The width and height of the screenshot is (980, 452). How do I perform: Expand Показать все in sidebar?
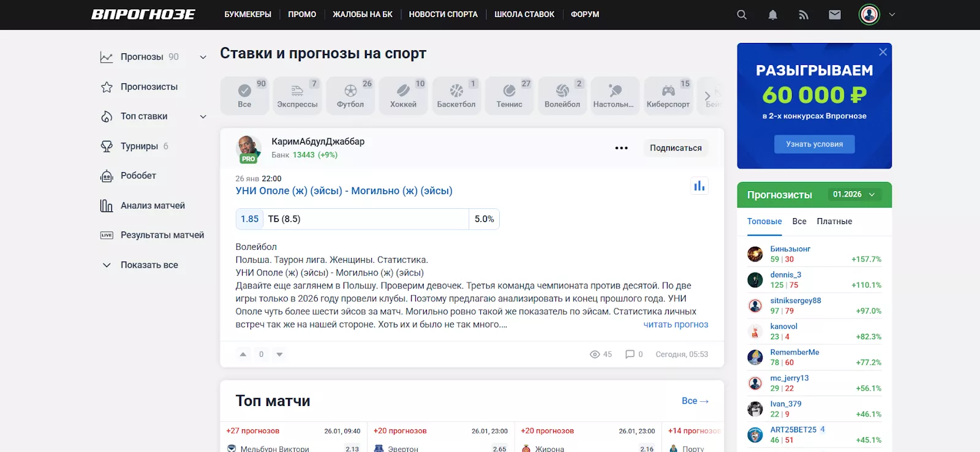(x=140, y=265)
